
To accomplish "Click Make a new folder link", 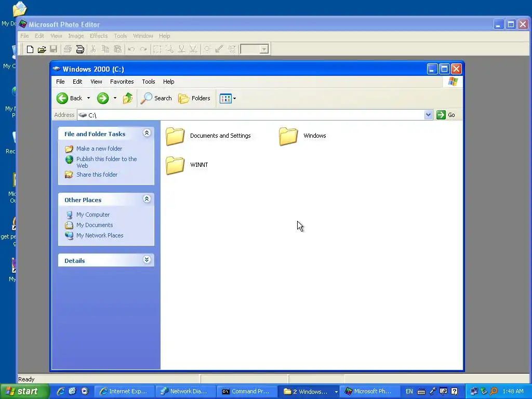I will (99, 149).
